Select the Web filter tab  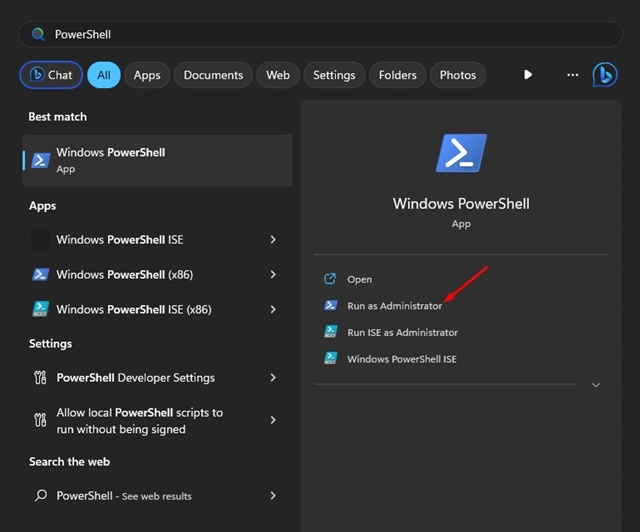tap(278, 75)
